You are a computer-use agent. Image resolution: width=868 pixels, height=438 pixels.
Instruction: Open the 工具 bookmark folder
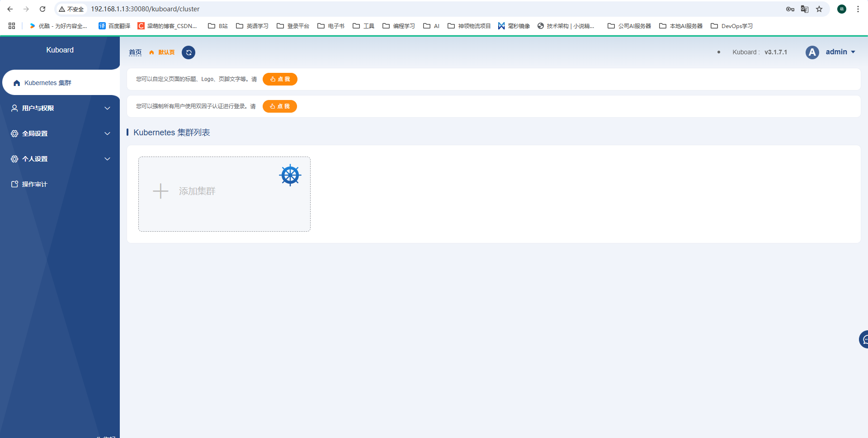click(x=363, y=26)
